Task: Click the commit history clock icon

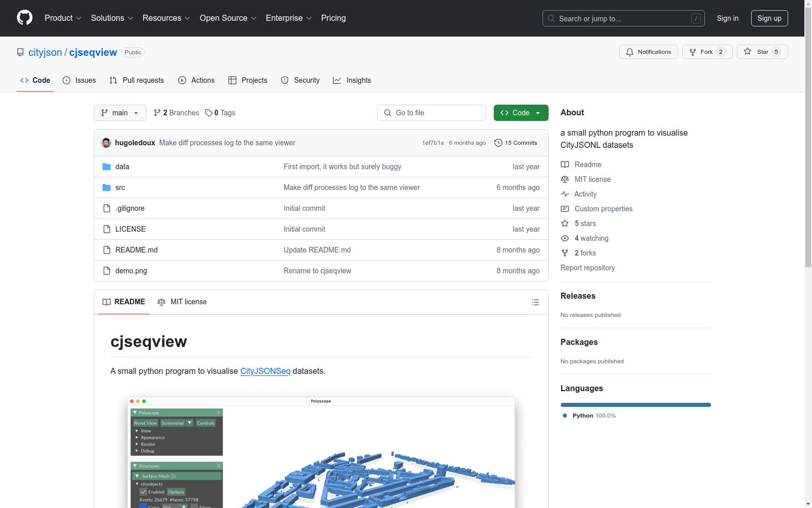Action: [x=498, y=143]
